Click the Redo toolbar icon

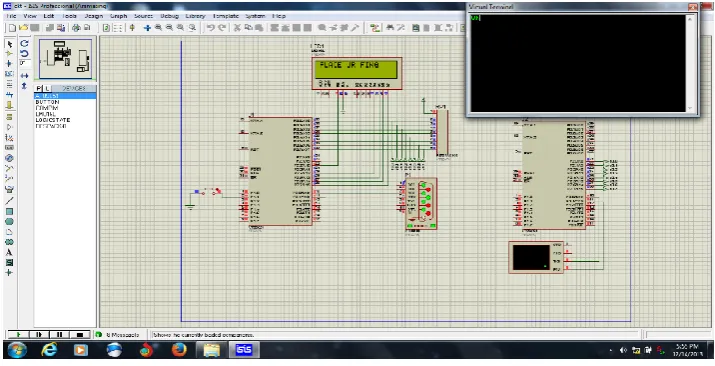222,28
